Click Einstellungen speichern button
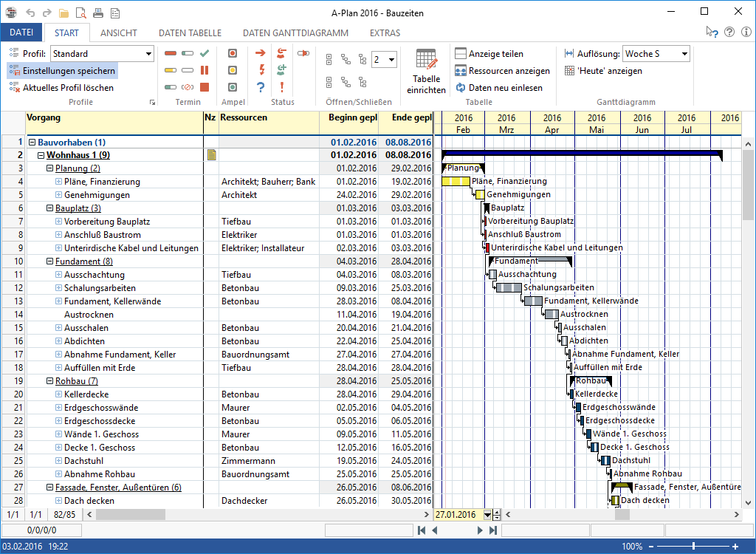The width and height of the screenshot is (756, 554). click(x=63, y=71)
